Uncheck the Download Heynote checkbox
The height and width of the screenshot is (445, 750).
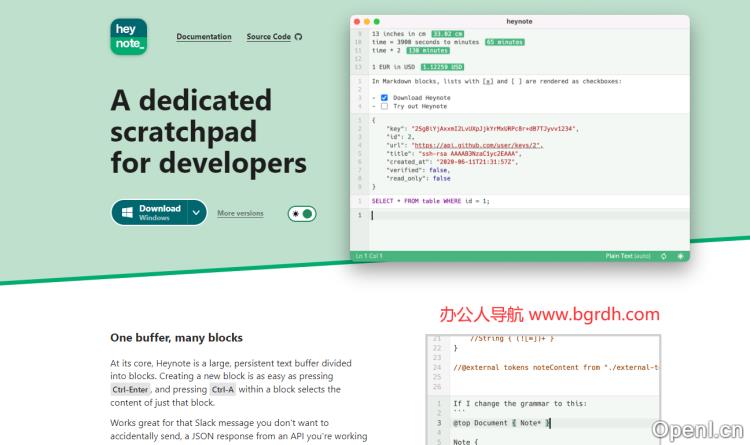coord(385,98)
